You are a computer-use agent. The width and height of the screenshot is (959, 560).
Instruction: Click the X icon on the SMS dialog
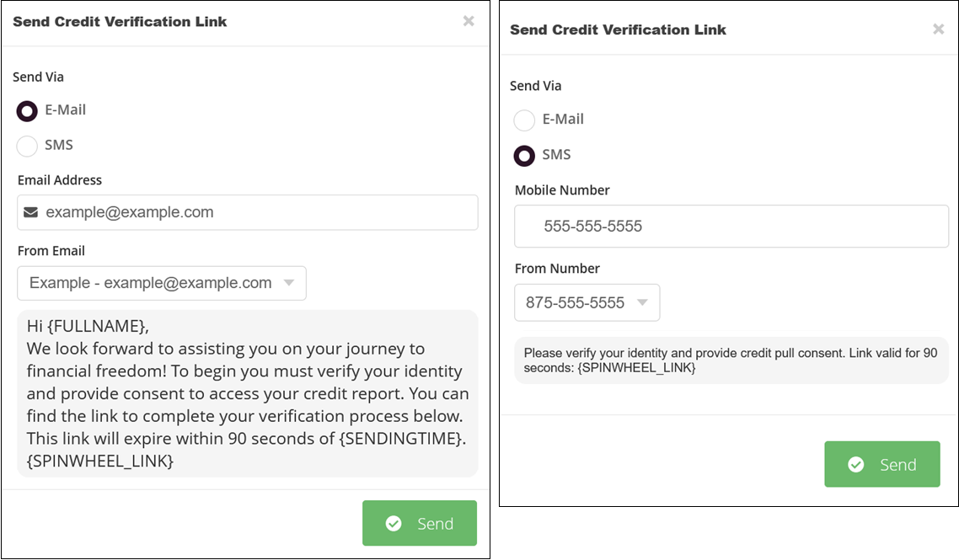pyautogui.click(x=938, y=29)
